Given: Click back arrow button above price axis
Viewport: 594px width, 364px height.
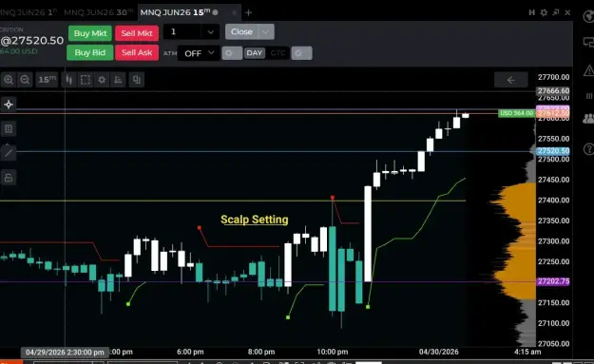Looking at the screenshot, I should tap(510, 80).
